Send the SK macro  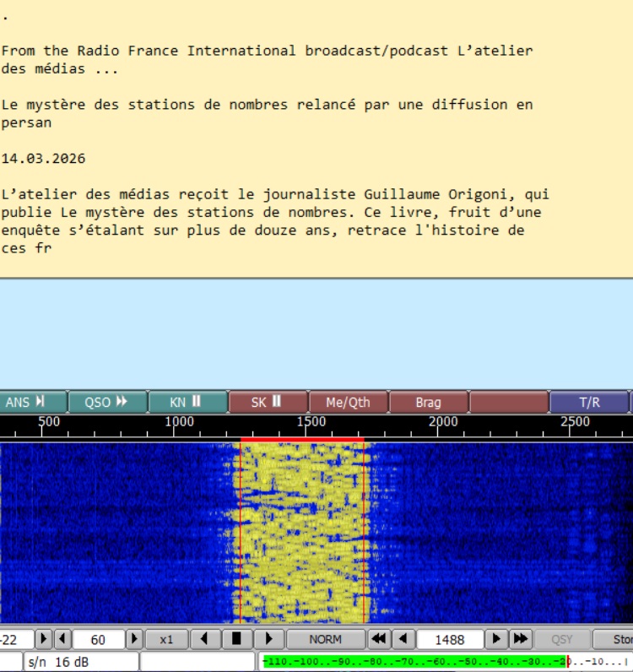click(x=268, y=402)
